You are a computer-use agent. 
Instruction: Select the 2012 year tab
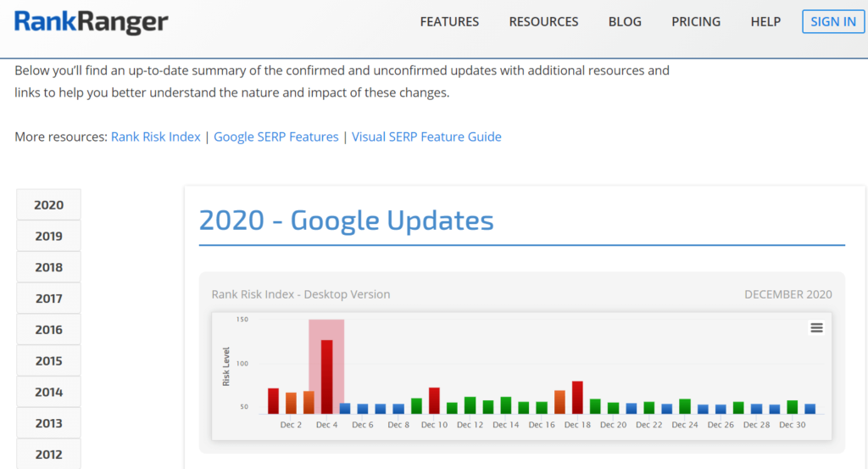[48, 454]
